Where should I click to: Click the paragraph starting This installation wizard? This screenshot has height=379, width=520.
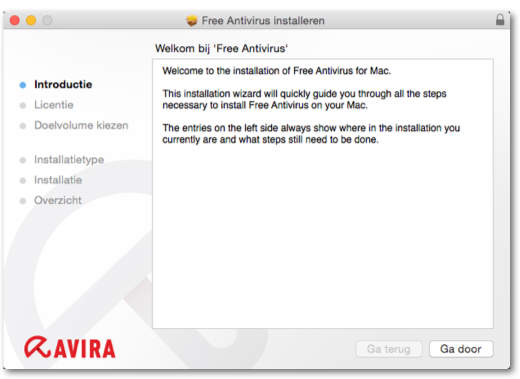[x=304, y=99]
